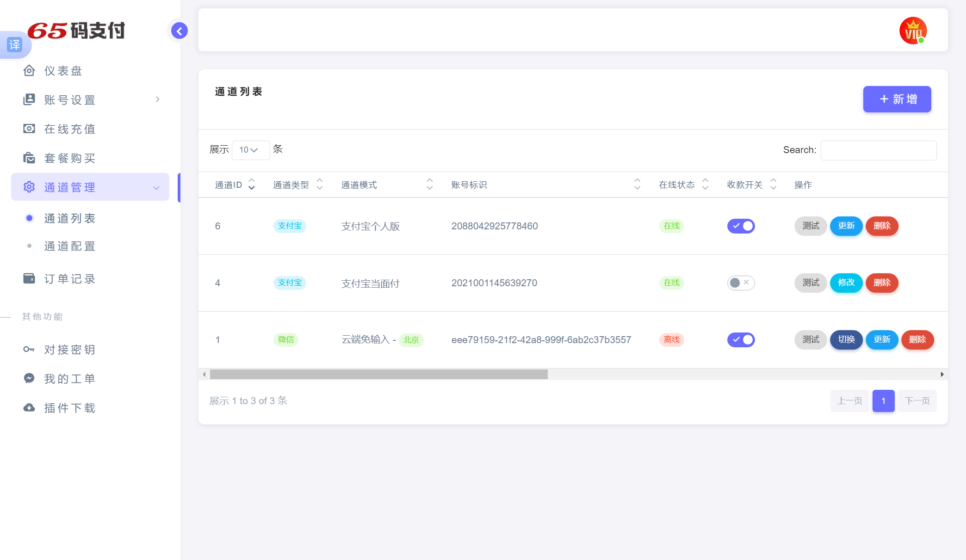
Task: Click the scrollbar left arrow
Action: [204, 374]
